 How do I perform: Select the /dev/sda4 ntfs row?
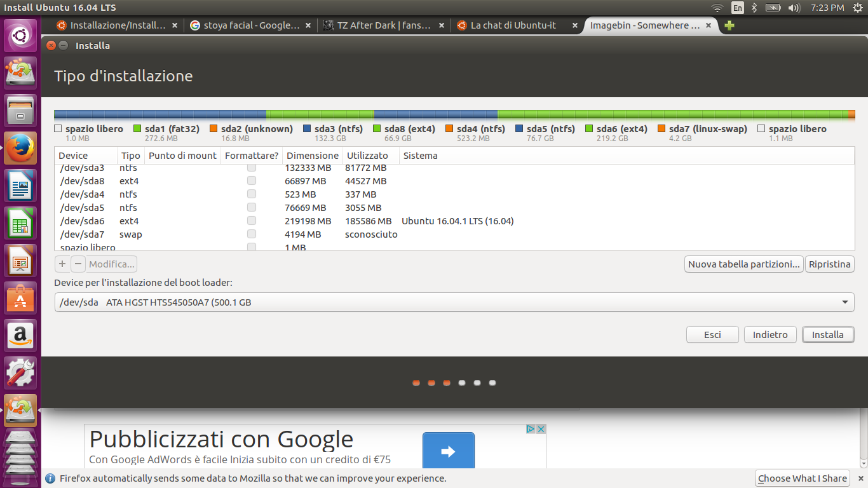click(x=454, y=194)
